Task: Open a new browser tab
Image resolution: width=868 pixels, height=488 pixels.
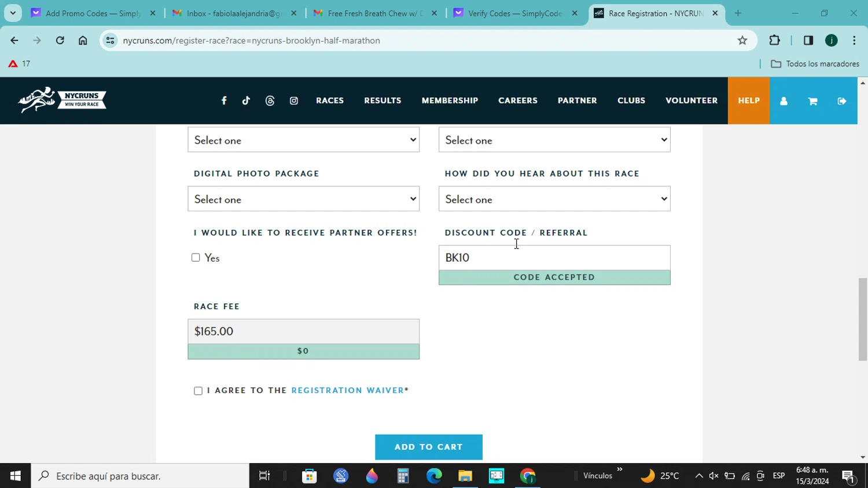Action: (738, 13)
